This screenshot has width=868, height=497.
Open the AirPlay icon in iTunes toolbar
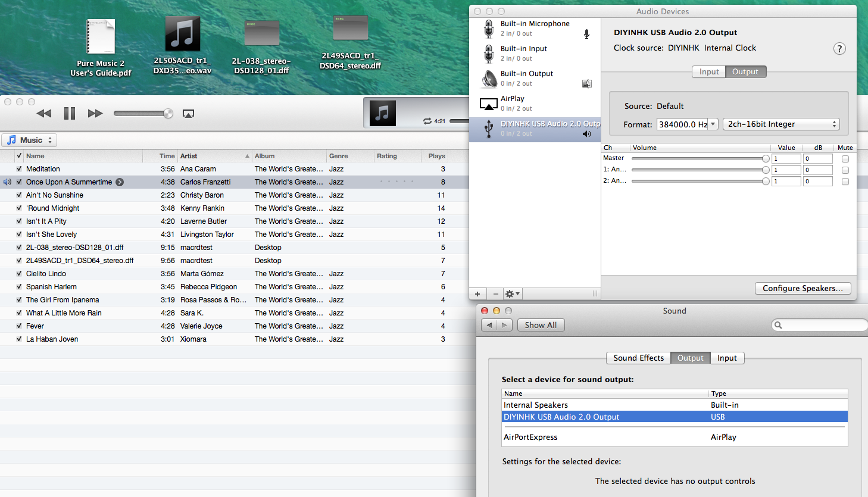[188, 114]
